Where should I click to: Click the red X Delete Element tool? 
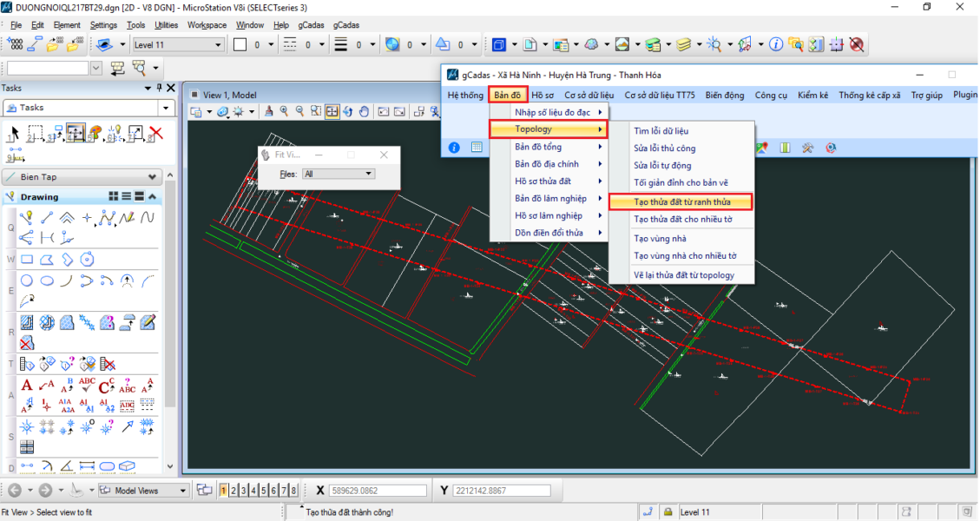click(155, 134)
